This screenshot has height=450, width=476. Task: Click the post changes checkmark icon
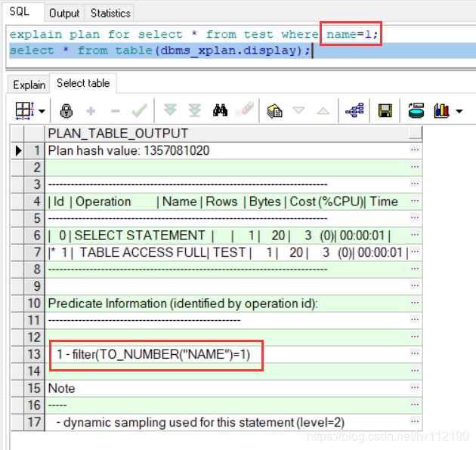[x=140, y=110]
